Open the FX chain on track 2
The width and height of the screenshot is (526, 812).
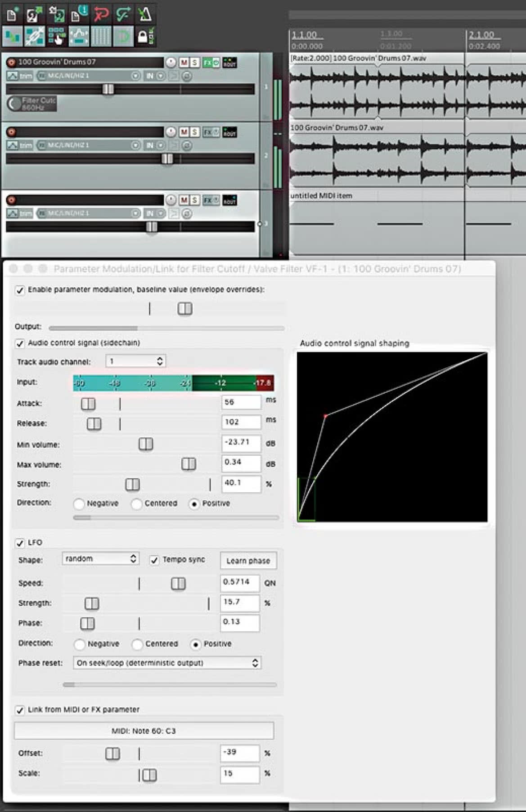click(x=207, y=132)
